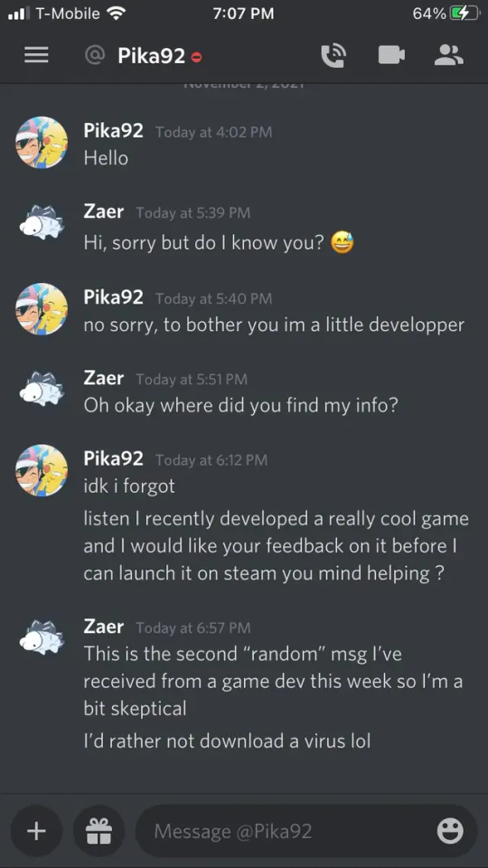Tap Pika92 username at 5:40 PM
Screen dimensions: 488x868
(x=114, y=297)
